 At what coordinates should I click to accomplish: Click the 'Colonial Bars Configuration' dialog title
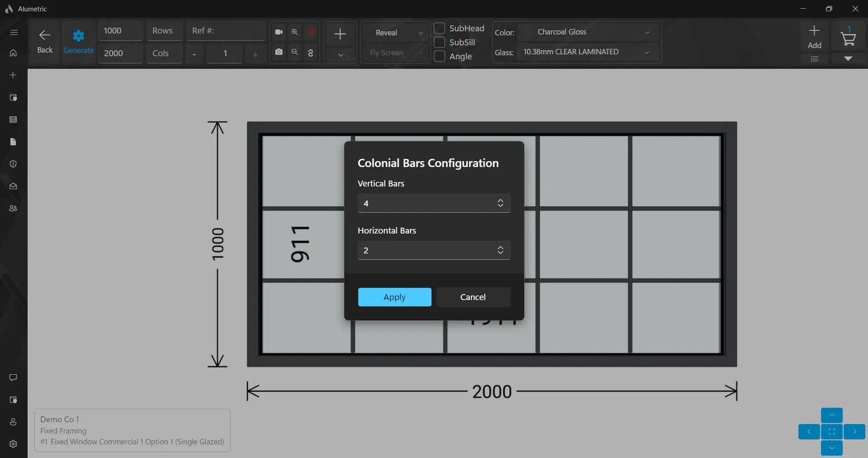point(428,163)
